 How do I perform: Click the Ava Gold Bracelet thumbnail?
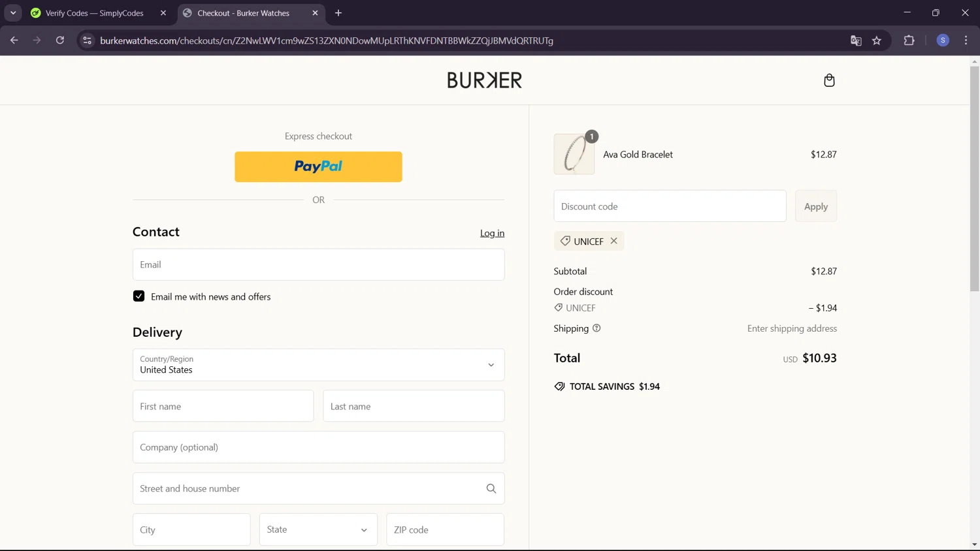(x=574, y=154)
